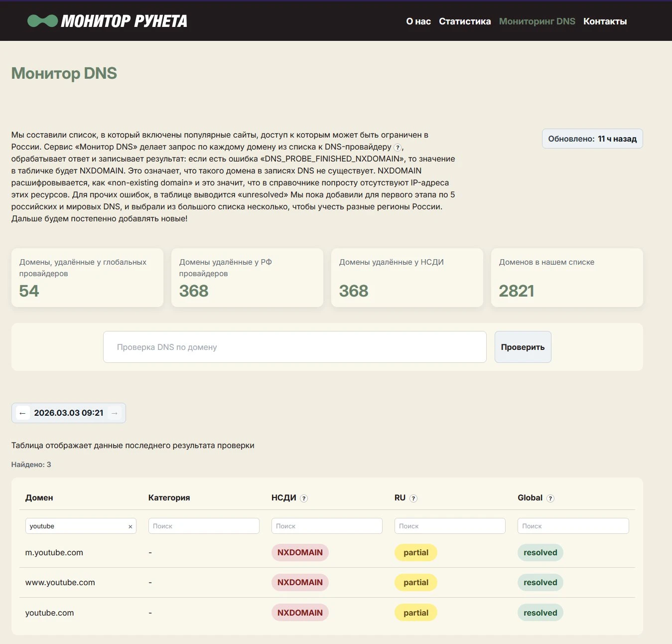Screen dimensions: 672x644
Task: Click the НСДИ search field
Action: (327, 526)
